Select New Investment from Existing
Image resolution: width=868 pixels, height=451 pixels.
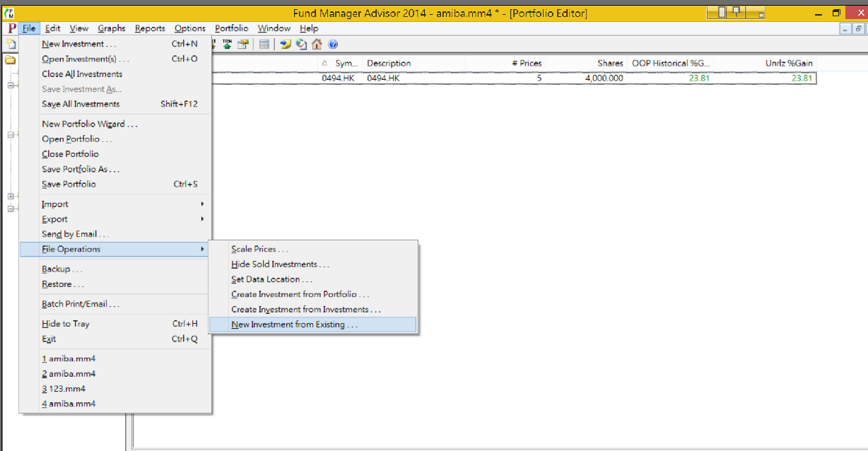(x=313, y=324)
